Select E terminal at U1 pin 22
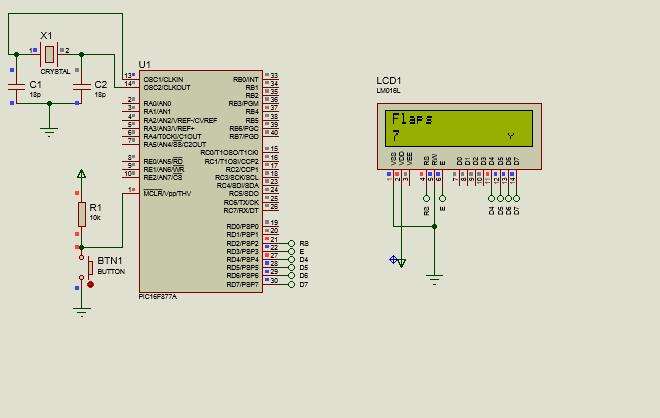Viewport: 660px width, 418px height. (291, 251)
